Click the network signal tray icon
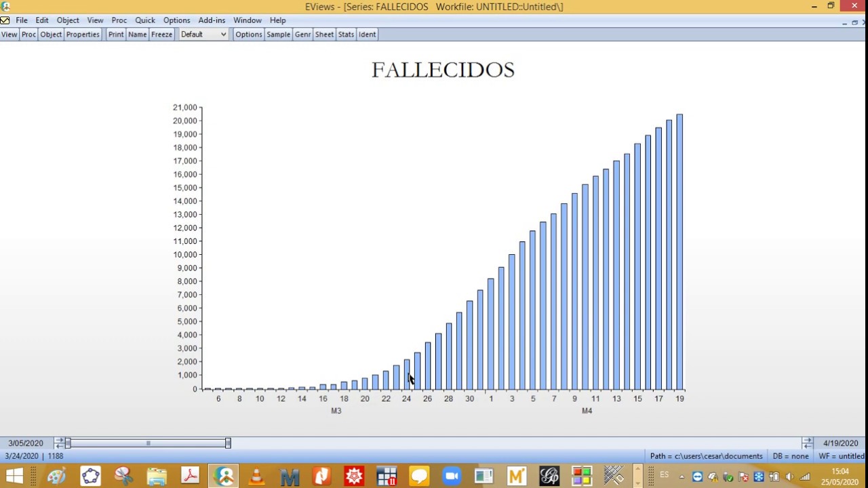868x488 pixels. point(805,476)
